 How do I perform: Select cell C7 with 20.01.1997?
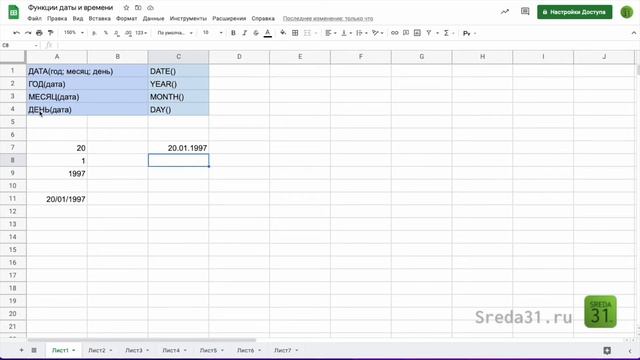coord(178,148)
